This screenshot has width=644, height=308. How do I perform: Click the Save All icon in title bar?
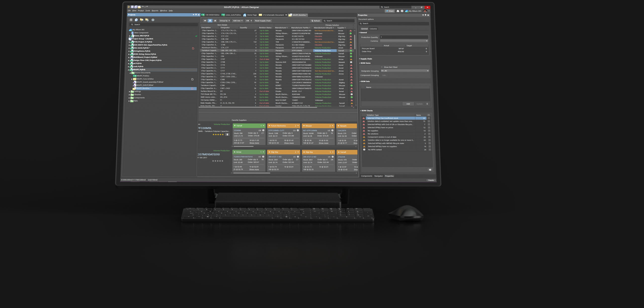pyautogui.click(x=136, y=7)
